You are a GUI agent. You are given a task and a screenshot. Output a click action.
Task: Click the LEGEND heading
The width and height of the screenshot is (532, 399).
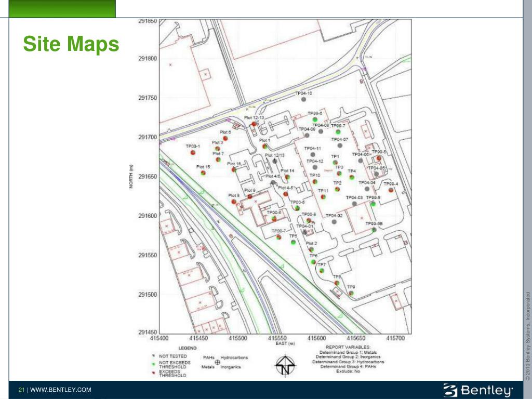187,348
